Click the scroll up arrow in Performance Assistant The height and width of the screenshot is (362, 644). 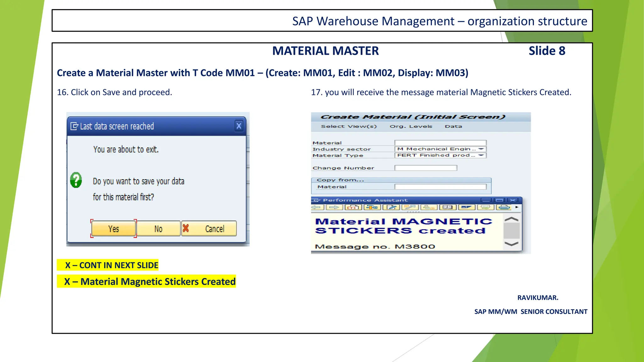[511, 219]
